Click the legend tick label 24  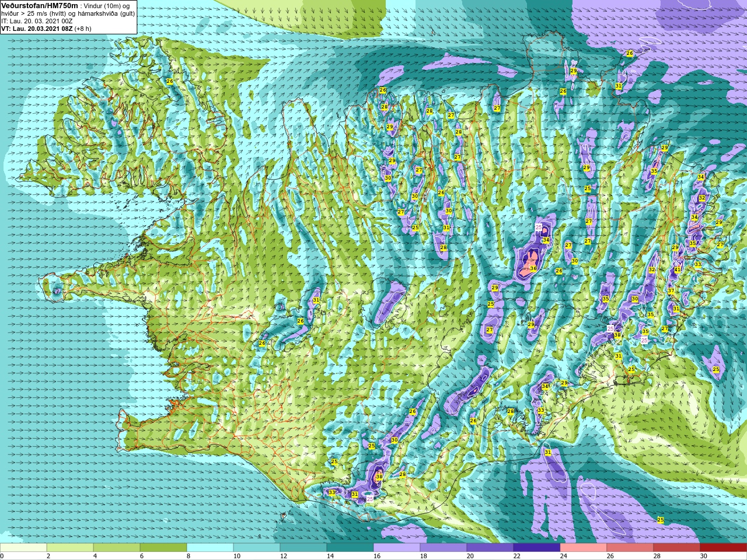click(563, 556)
